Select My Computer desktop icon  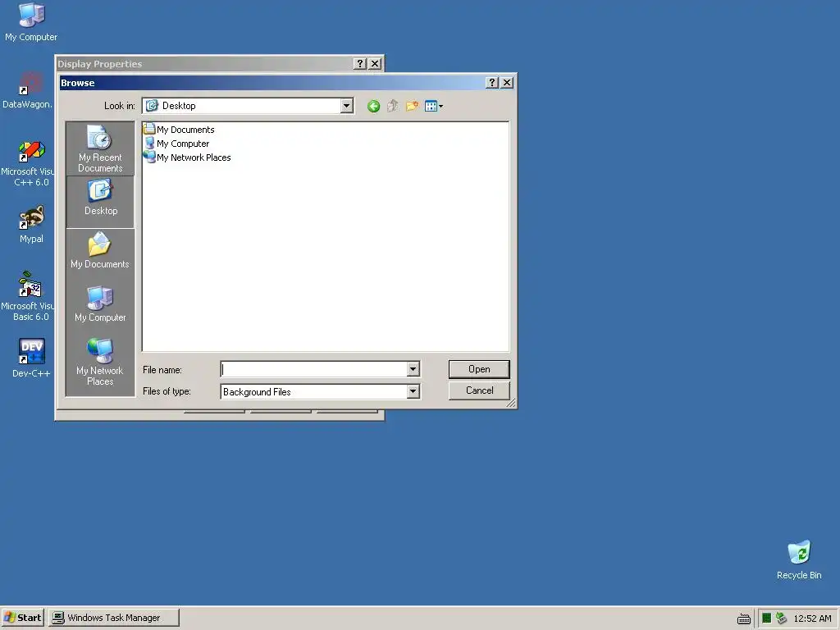pyautogui.click(x=31, y=22)
